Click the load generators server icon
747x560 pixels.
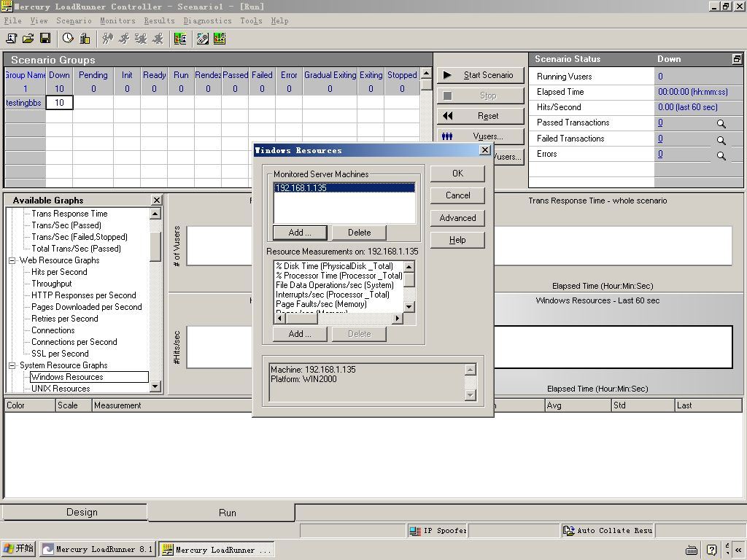[x=85, y=39]
